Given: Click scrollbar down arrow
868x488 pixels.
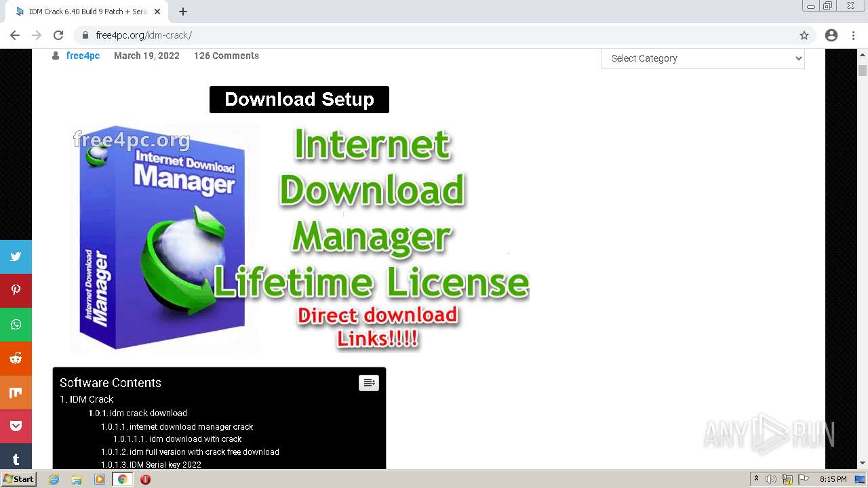Looking at the screenshot, I should (863, 464).
